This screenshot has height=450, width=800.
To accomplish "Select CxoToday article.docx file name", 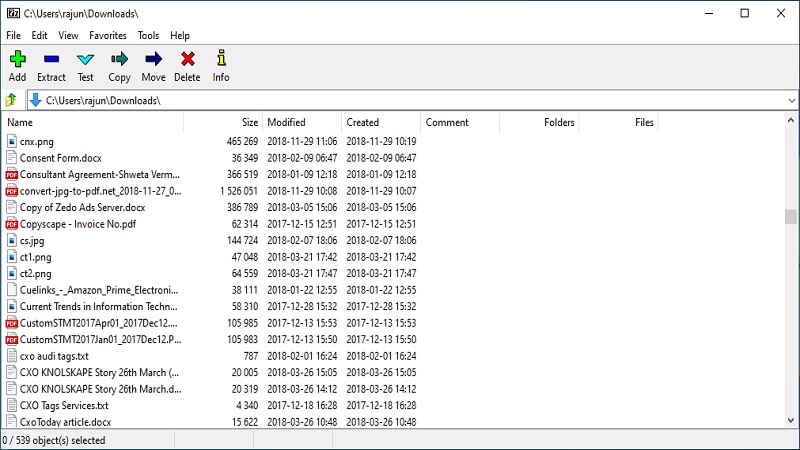I will (65, 422).
